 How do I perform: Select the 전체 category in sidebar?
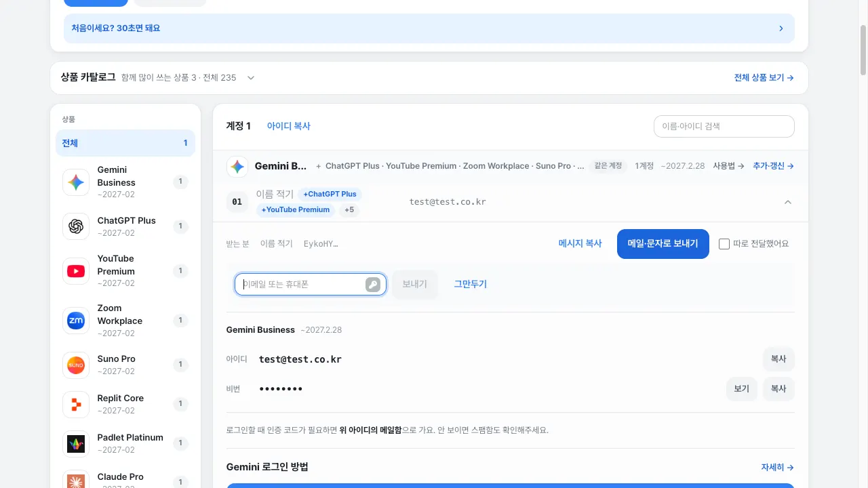(125, 143)
